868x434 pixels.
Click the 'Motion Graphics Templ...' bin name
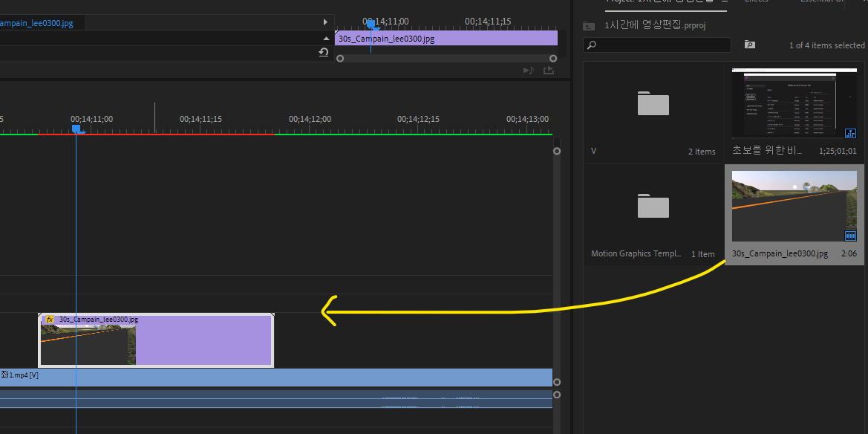point(636,254)
